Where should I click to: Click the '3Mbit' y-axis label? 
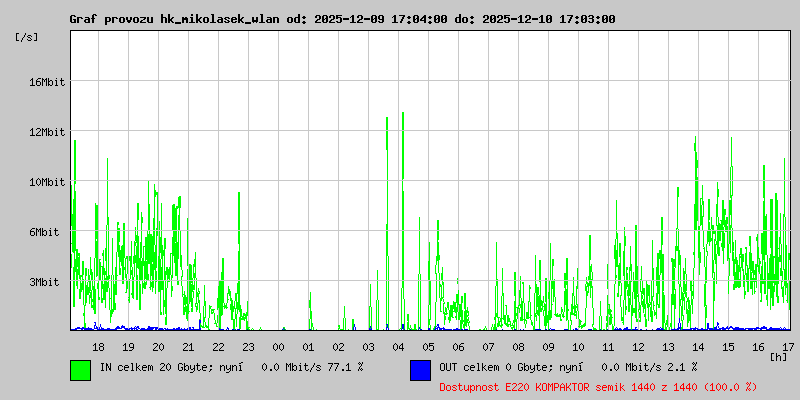[43, 282]
